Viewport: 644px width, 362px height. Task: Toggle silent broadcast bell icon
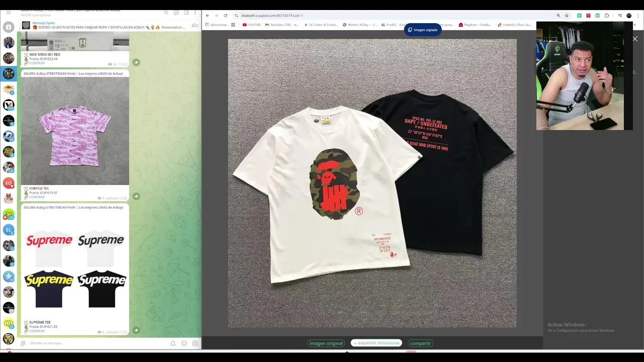[x=173, y=343]
